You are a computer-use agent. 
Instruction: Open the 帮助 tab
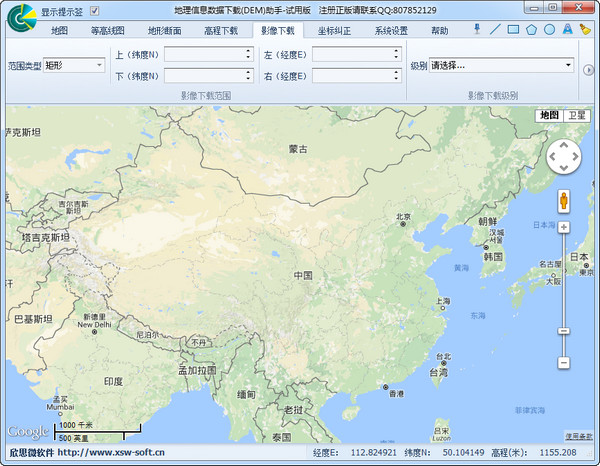440,31
